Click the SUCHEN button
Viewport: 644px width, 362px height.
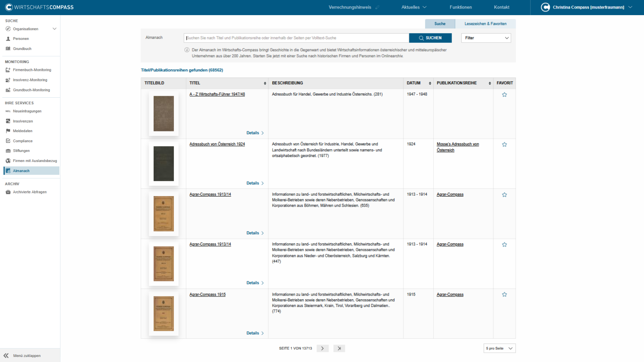pos(430,38)
